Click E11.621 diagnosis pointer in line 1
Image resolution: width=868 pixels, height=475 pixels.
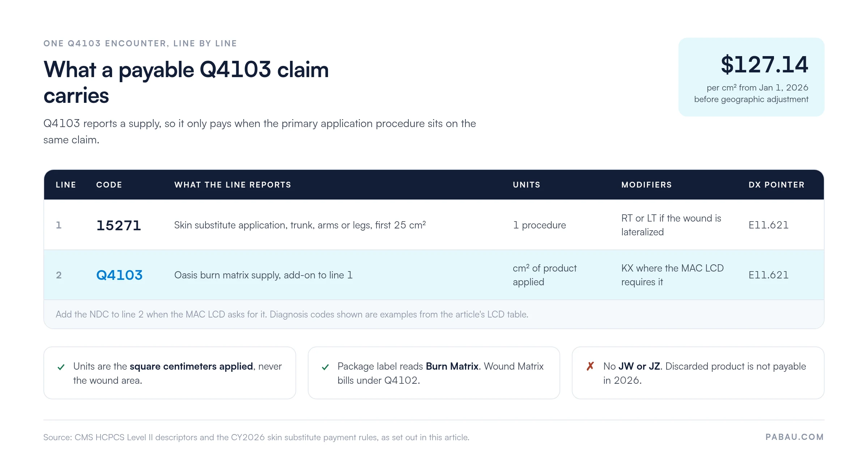pyautogui.click(x=769, y=225)
